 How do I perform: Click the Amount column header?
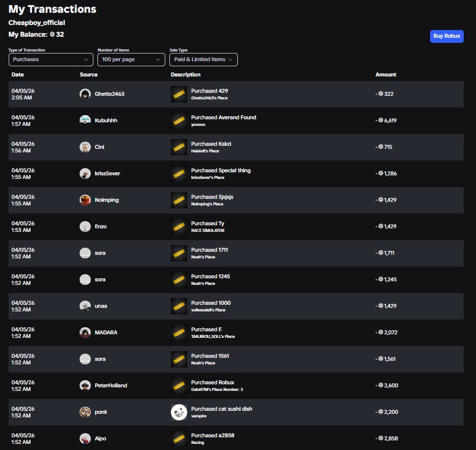coord(386,74)
